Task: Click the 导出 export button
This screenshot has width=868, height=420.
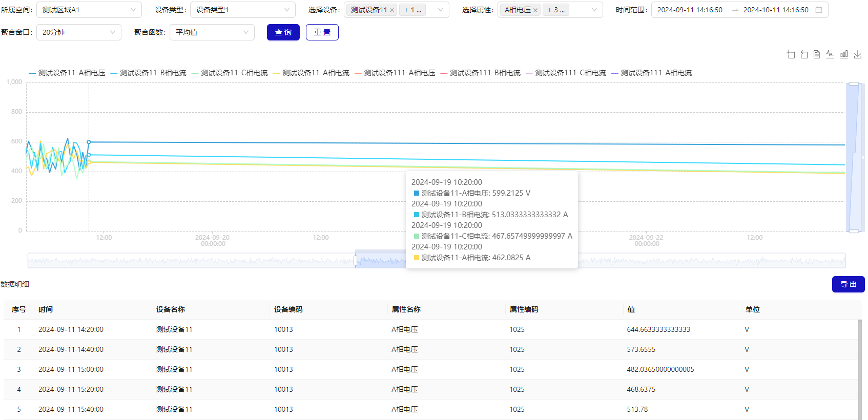Action: [x=848, y=284]
